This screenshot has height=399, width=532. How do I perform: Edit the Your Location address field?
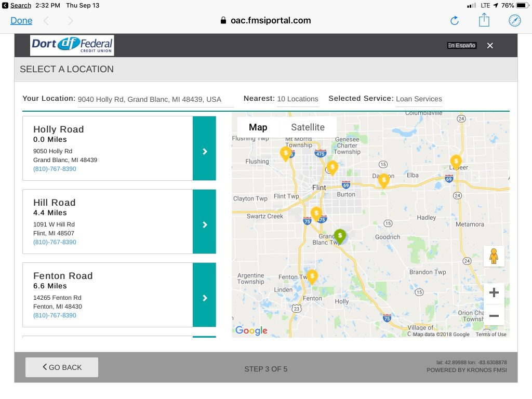point(155,99)
